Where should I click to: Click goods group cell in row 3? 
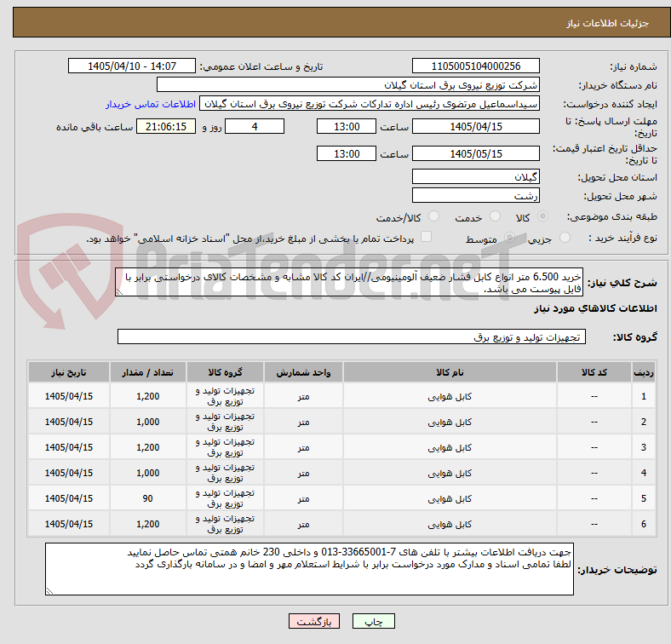(x=225, y=447)
